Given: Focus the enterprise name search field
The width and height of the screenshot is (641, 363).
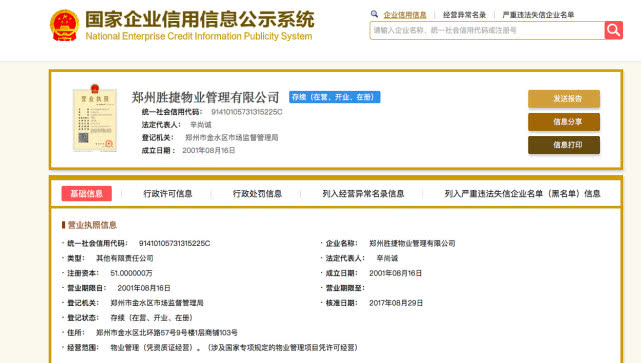Looking at the screenshot, I should 487,30.
